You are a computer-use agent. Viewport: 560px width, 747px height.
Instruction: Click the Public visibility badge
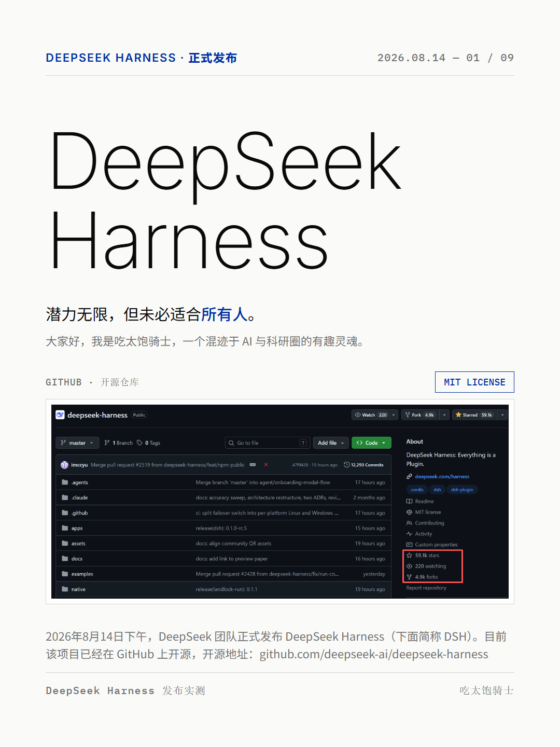(x=139, y=415)
